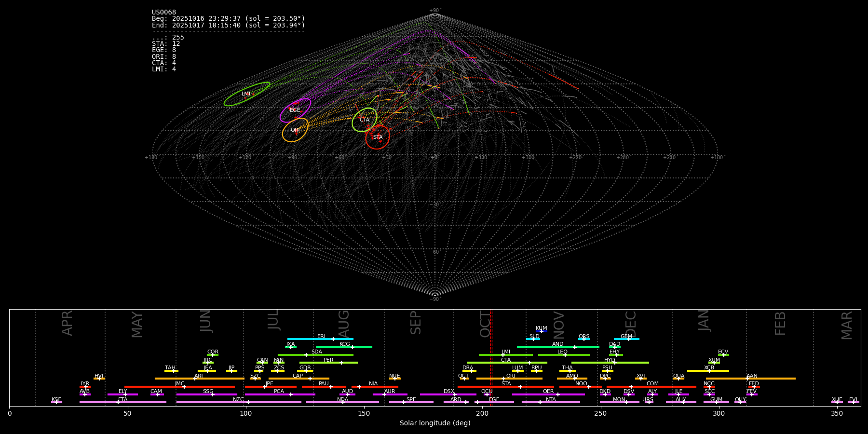Click the End: 20251017 10:15:40 line

coord(229,25)
